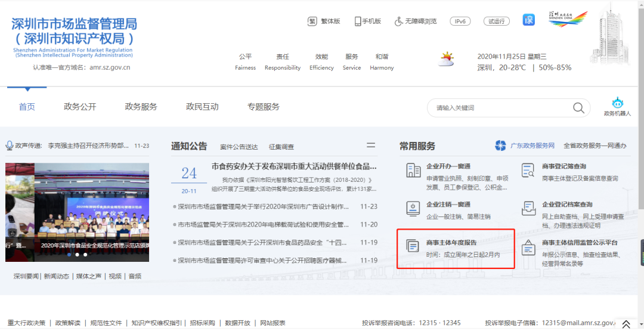
Task: Open 广东政务服务网 link
Action: (532, 146)
